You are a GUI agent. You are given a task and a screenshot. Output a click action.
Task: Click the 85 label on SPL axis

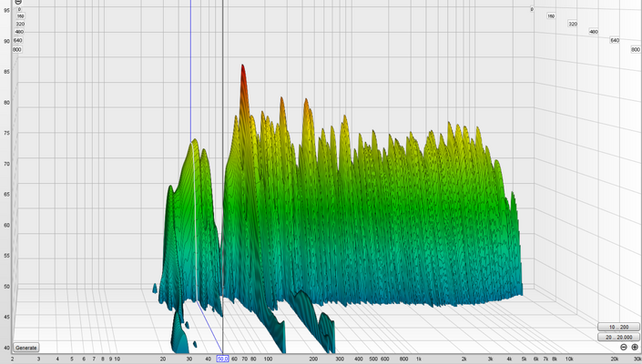click(6, 72)
